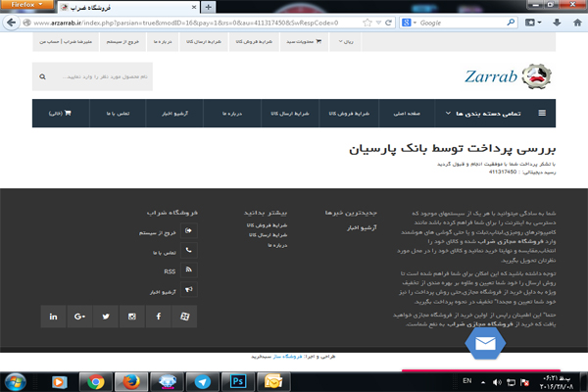The image size is (588, 392).
Task: Click the footer megaphone news icon
Action: [188, 289]
